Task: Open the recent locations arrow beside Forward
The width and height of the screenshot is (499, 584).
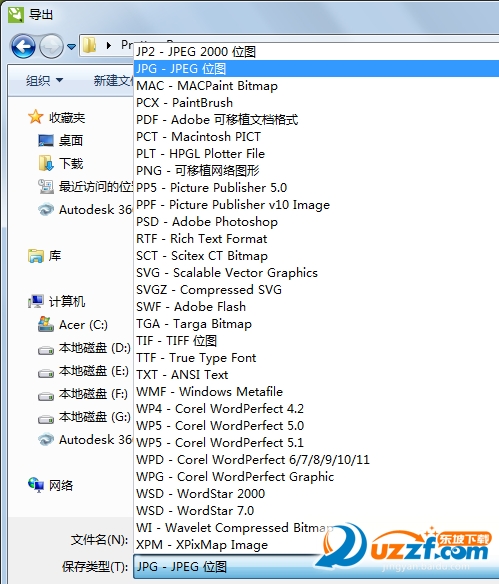Action: 71,47
